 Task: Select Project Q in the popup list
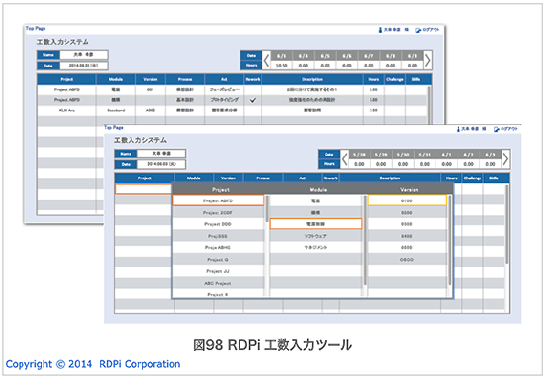coord(218,260)
